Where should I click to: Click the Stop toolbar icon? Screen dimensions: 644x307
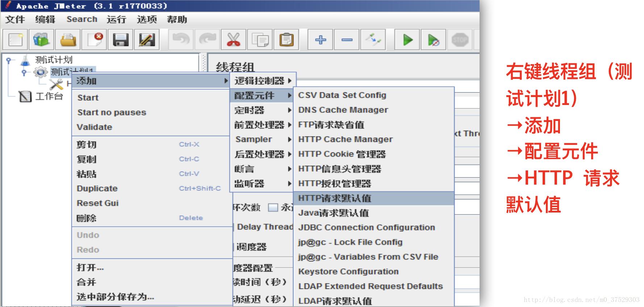click(x=460, y=39)
